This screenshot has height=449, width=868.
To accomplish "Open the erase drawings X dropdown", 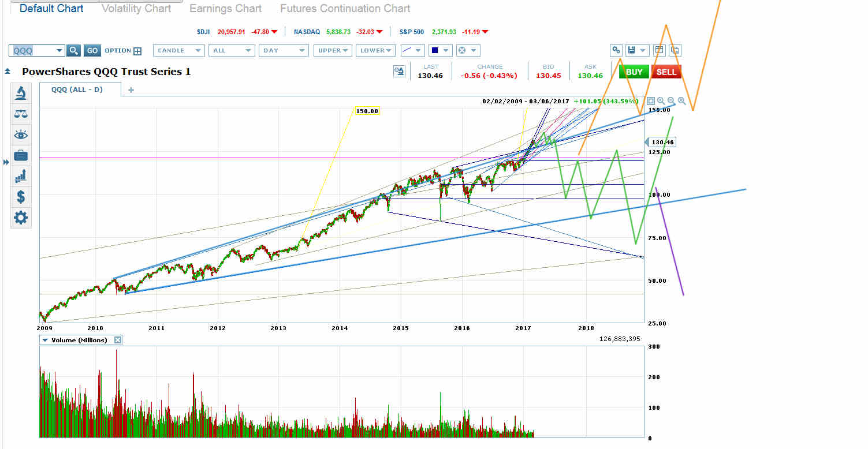I will coord(468,51).
